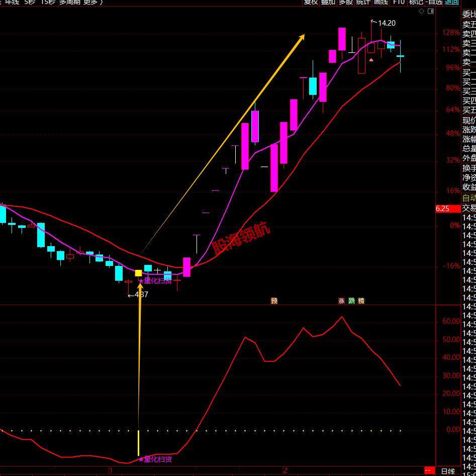This screenshot has width=476, height=476.
Task: Select the tallest magenta candle near the 128% level
Action: [x=342, y=39]
